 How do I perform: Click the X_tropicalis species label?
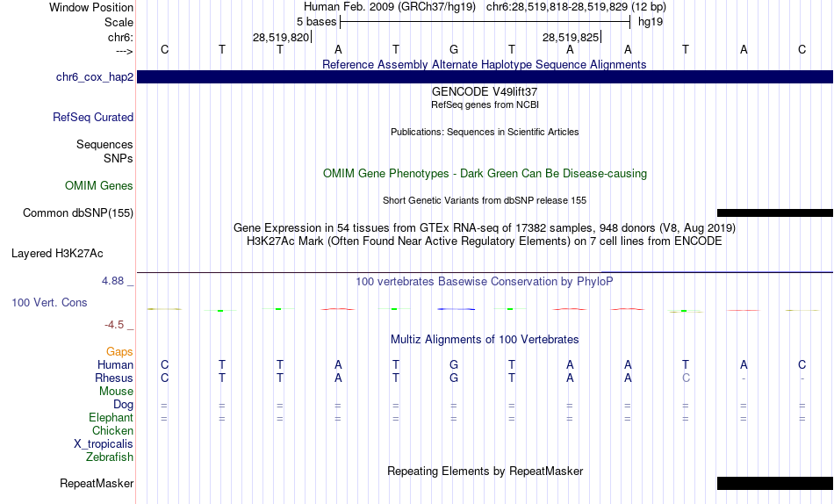point(104,444)
